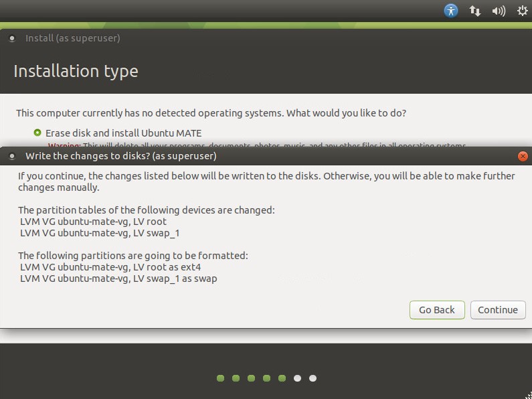
Task: Click the network connections indicator
Action: 475,11
